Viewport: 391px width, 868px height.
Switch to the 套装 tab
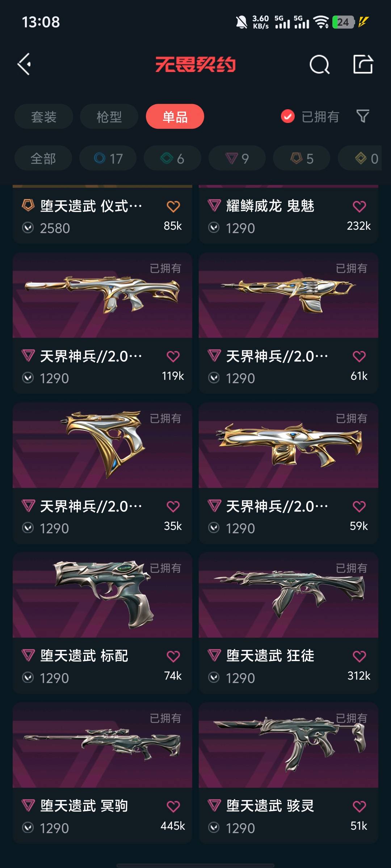point(44,116)
